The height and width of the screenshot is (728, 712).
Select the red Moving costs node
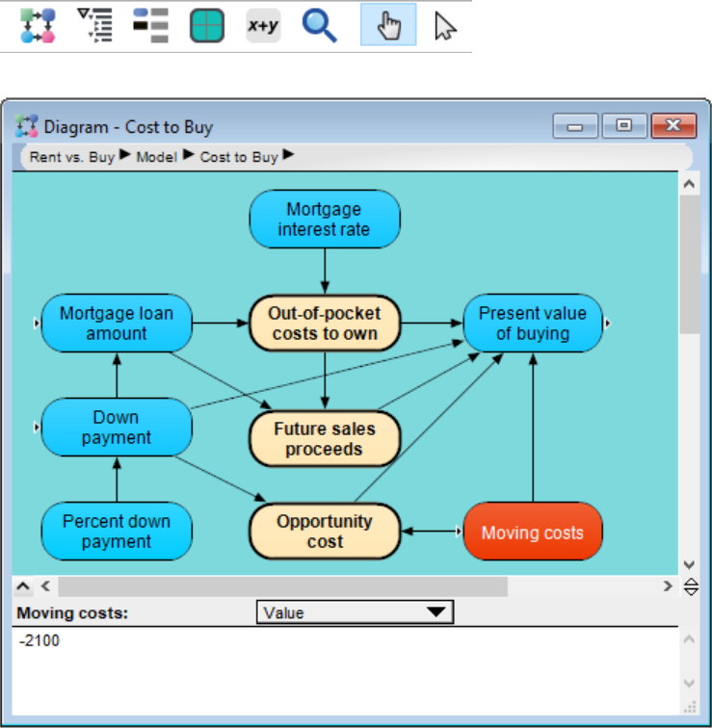click(533, 532)
